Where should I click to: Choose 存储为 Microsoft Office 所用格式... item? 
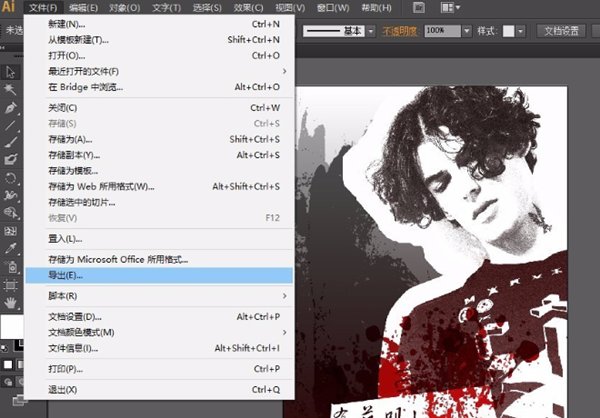click(159, 260)
